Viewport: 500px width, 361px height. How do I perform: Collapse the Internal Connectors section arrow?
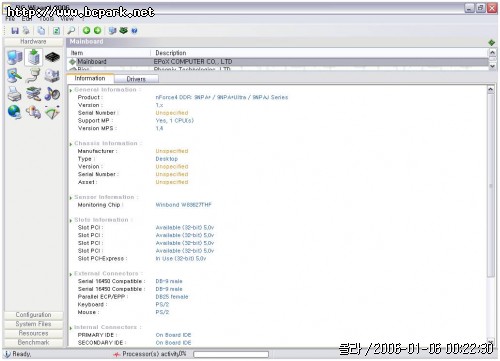[x=71, y=328]
